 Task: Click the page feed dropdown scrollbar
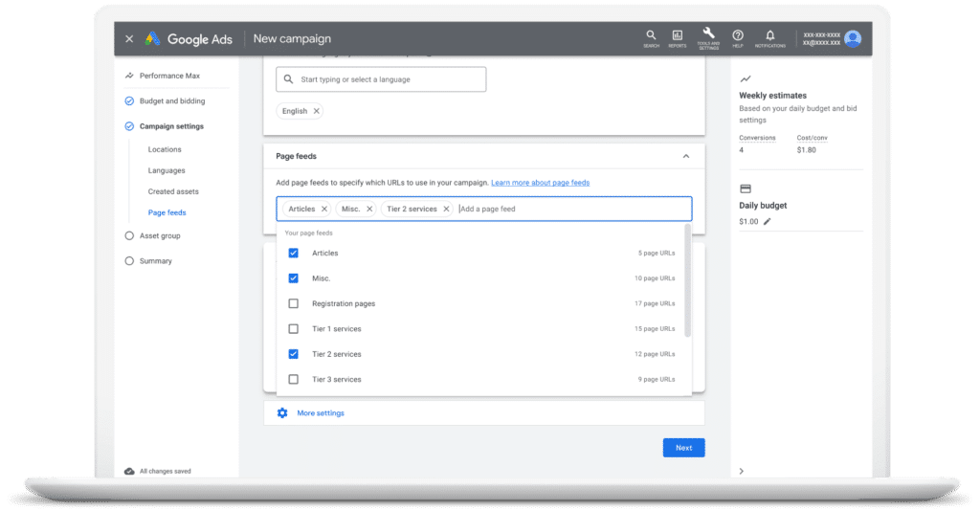688,281
